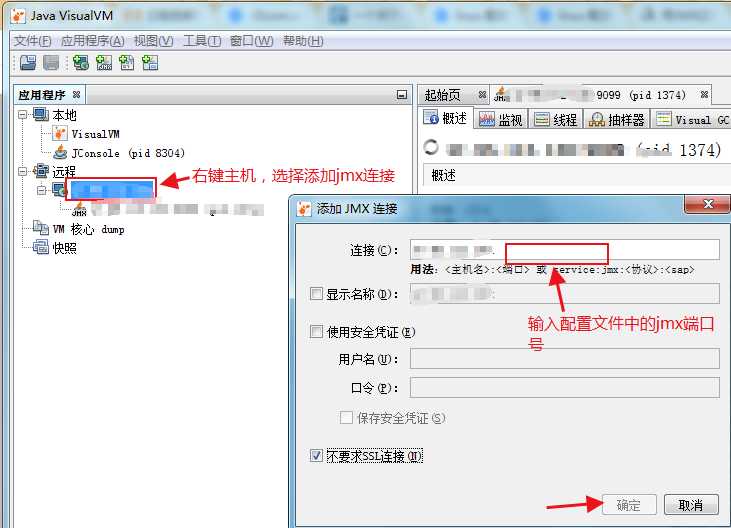Screen dimensions: 731x528
Task: Open the 视图(V) menu
Action: (x=153, y=41)
